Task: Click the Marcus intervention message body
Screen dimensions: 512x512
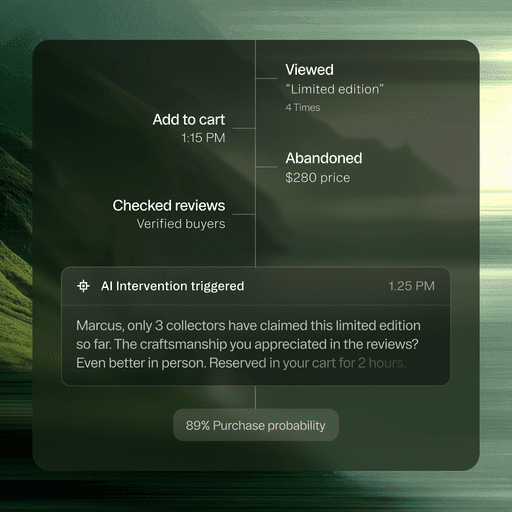Action: 248,344
